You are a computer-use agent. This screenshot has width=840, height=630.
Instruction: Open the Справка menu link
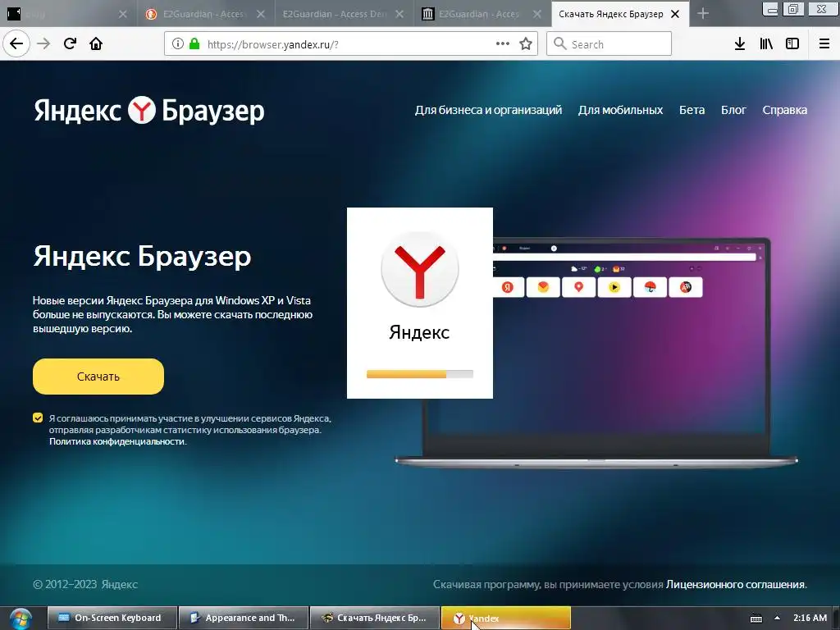[785, 110]
